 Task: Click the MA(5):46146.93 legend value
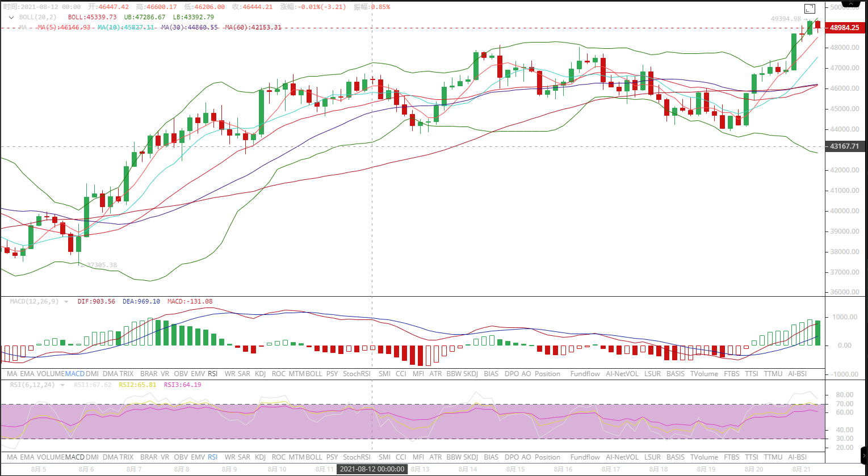tap(64, 27)
